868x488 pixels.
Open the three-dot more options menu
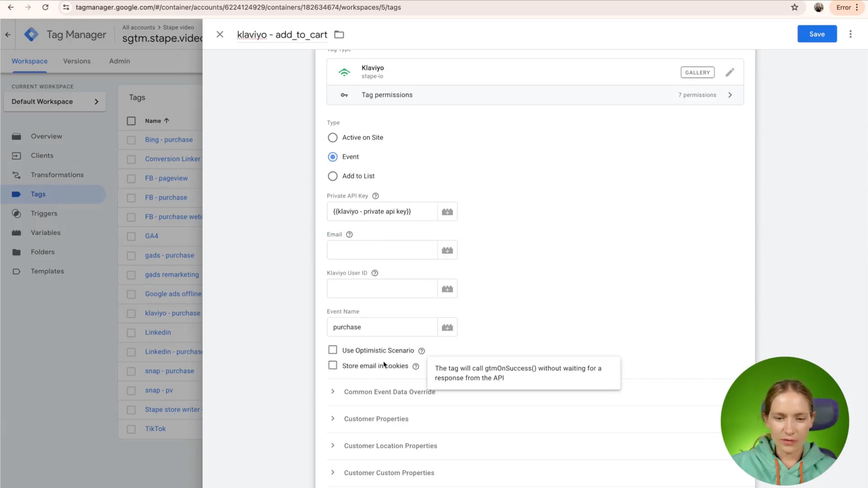point(850,34)
